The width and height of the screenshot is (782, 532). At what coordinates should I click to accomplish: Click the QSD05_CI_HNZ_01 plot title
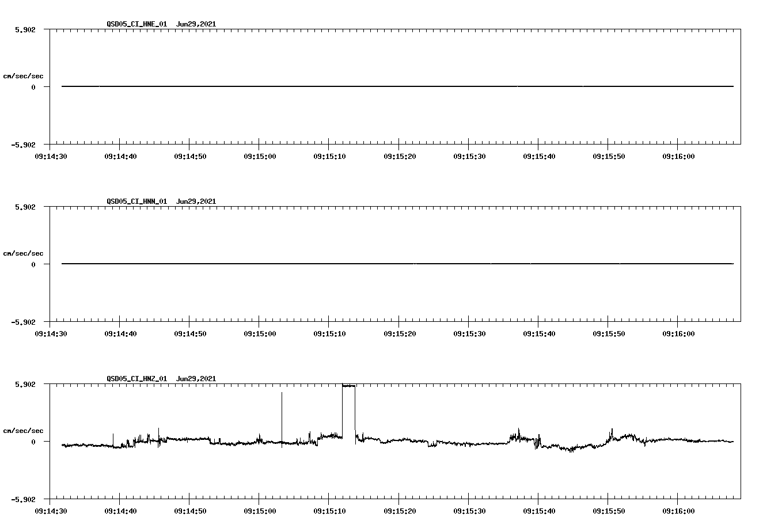161,379
